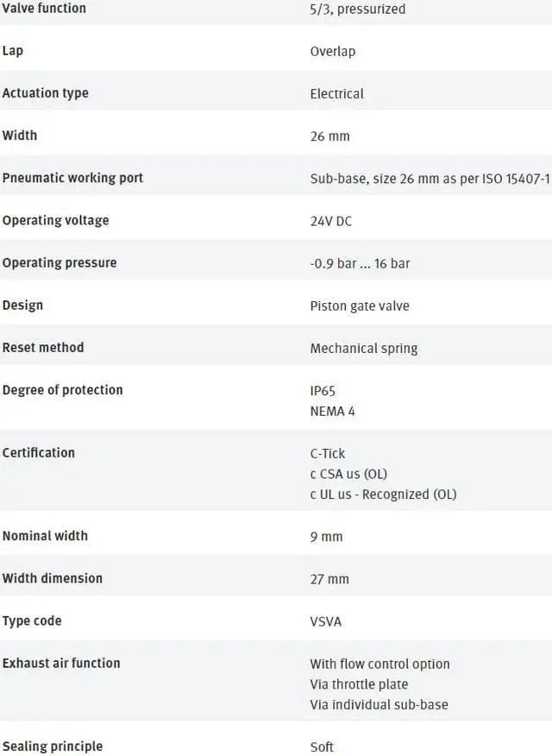Select "c UL us - Recognized (OL)" certification
Viewport: 552px width, 756px height.
(x=383, y=495)
